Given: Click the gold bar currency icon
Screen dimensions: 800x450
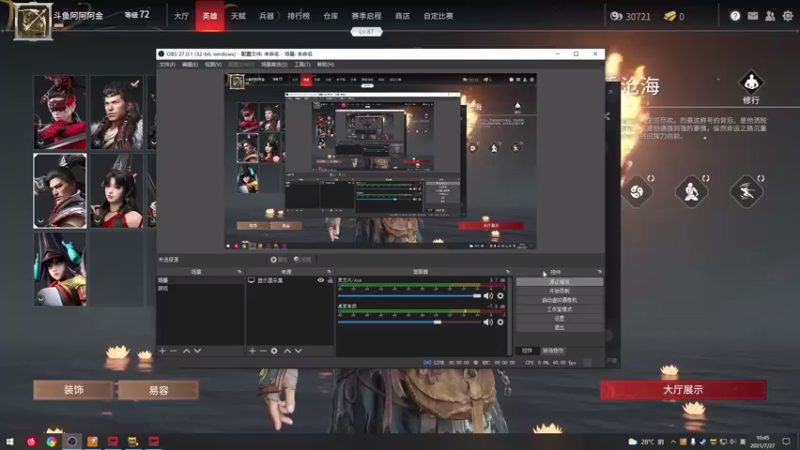Looking at the screenshot, I should [669, 16].
